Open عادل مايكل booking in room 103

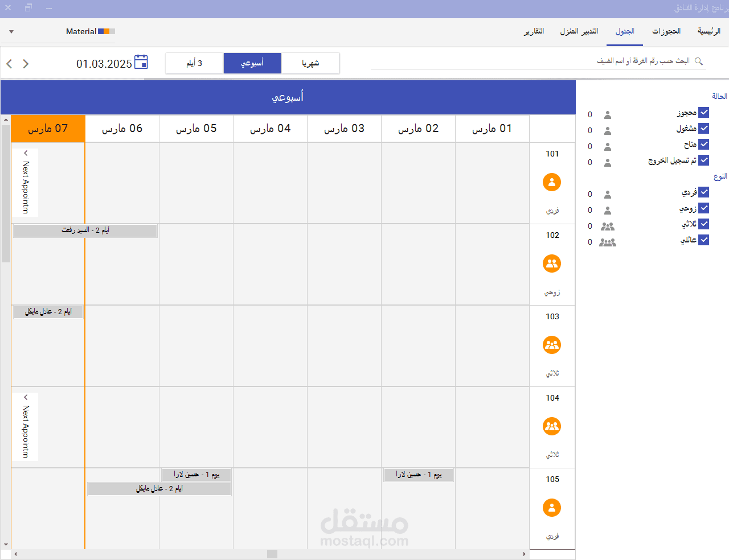coord(48,312)
